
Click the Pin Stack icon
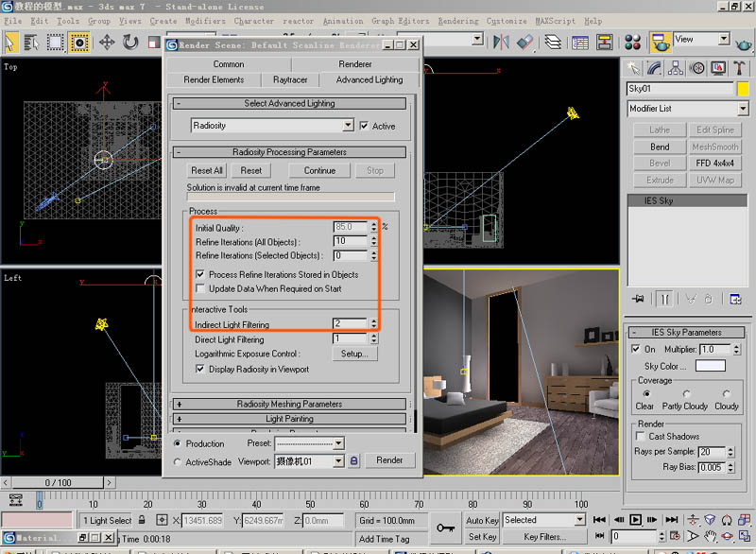click(638, 299)
